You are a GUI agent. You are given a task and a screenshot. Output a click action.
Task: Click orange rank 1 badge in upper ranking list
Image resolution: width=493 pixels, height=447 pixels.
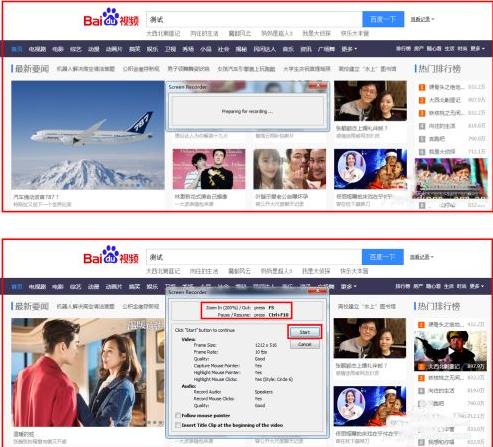[422, 87]
